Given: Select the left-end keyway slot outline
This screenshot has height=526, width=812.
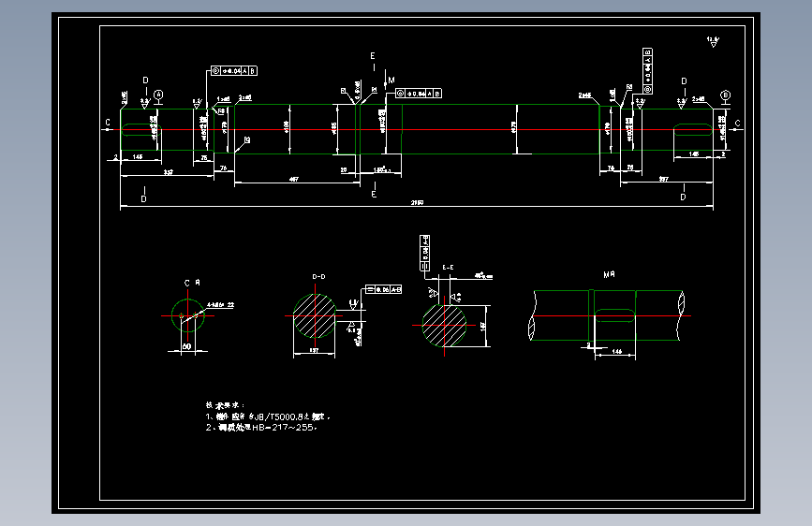Looking at the screenshot, I should (141, 129).
